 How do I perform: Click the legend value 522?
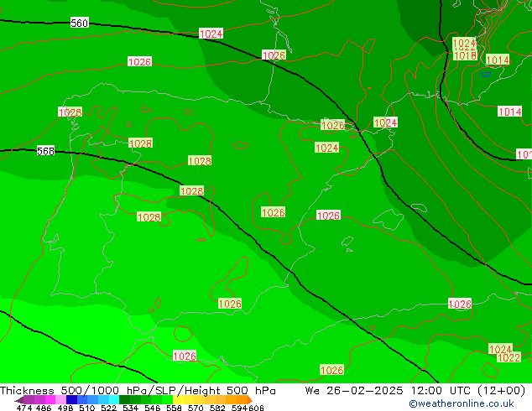108,408
